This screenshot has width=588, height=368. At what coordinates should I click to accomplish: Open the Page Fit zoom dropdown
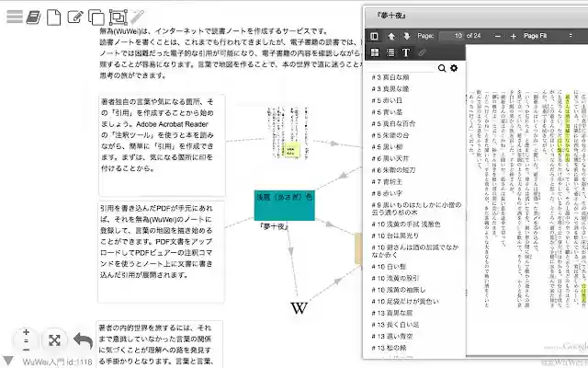point(548,36)
